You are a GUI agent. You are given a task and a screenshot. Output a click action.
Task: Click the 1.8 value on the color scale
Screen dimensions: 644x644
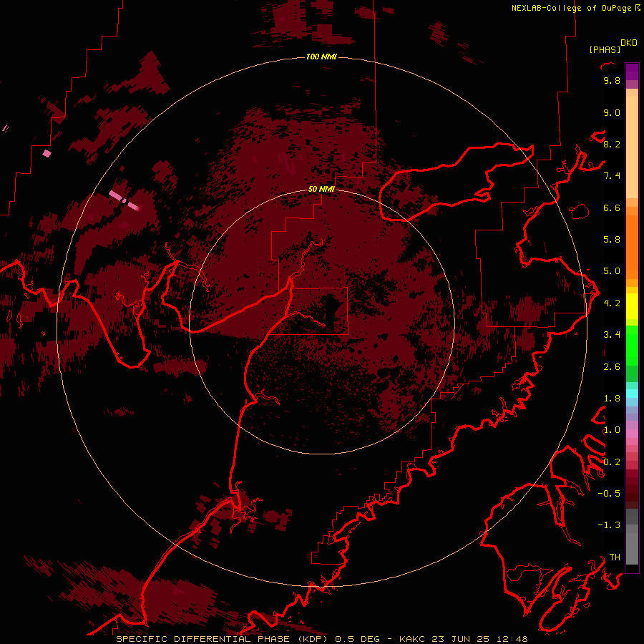(612, 399)
